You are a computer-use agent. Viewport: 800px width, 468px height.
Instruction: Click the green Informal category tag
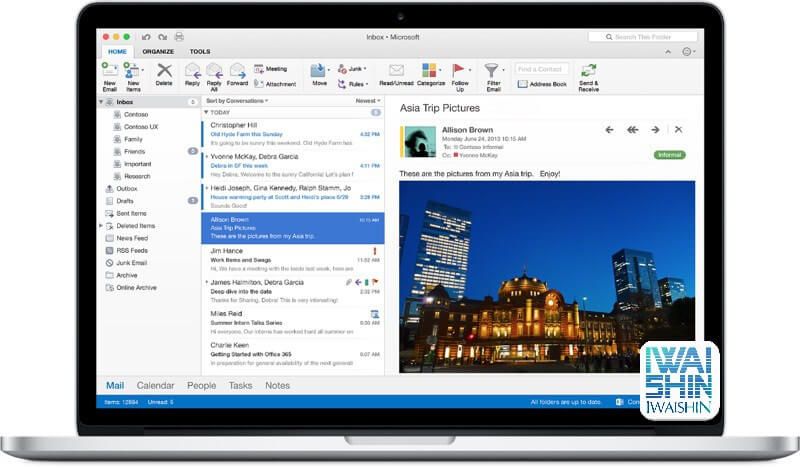669,155
